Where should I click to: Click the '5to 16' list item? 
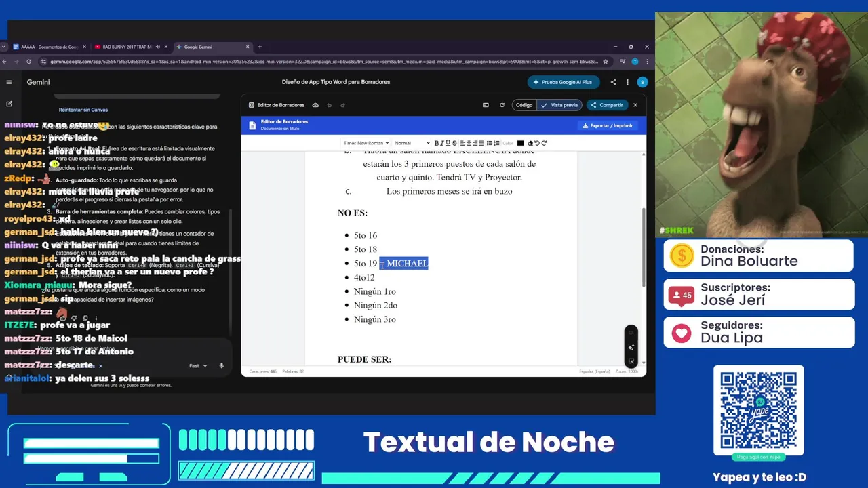(x=365, y=235)
